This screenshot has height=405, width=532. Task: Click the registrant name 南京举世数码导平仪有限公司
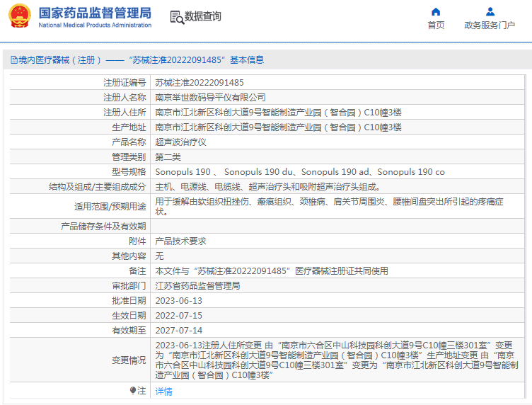tap(210, 97)
